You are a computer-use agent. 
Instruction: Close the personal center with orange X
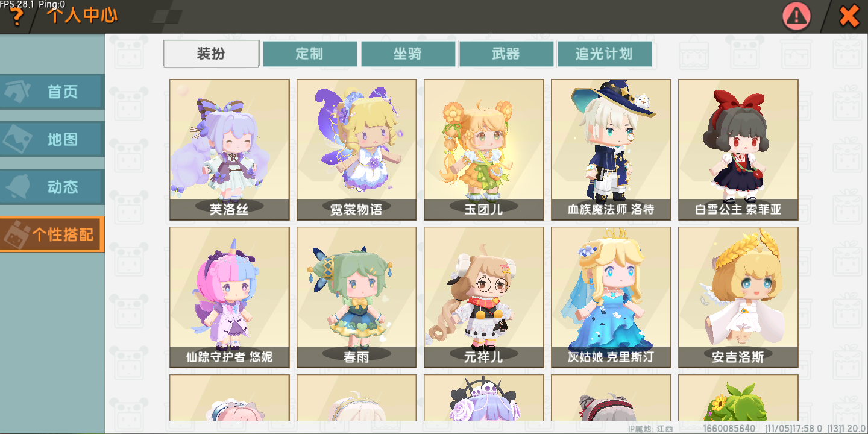tap(849, 16)
